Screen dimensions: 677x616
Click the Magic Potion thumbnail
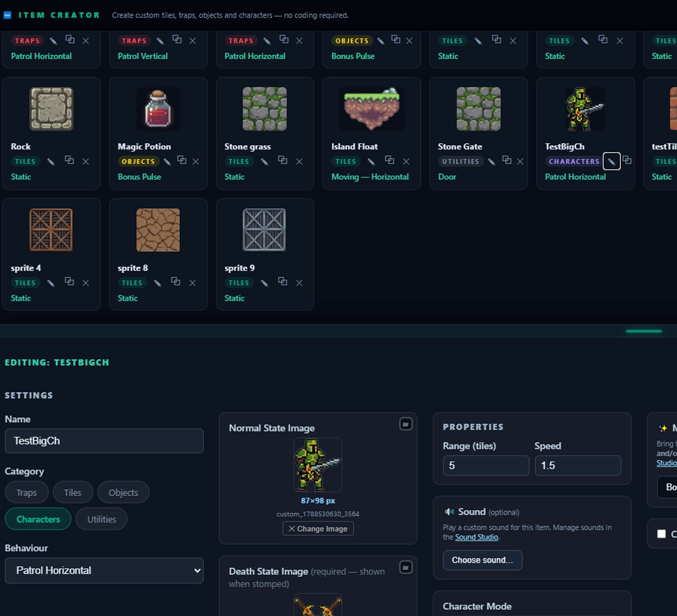(158, 109)
